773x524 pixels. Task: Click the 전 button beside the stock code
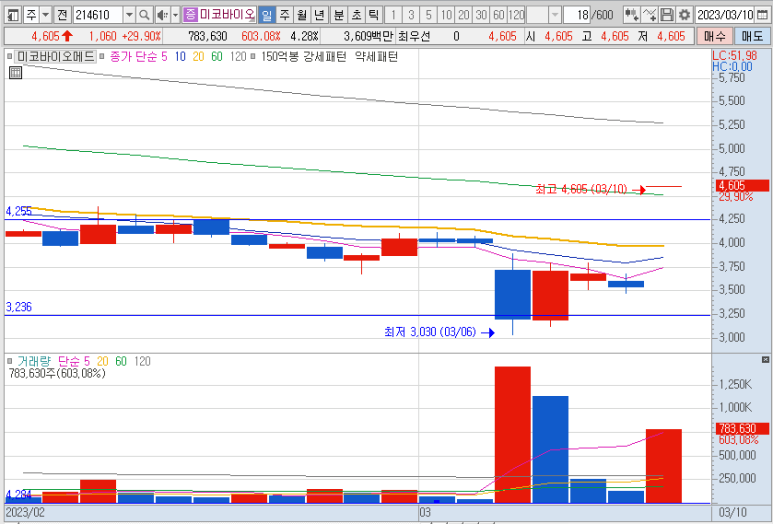pos(62,15)
